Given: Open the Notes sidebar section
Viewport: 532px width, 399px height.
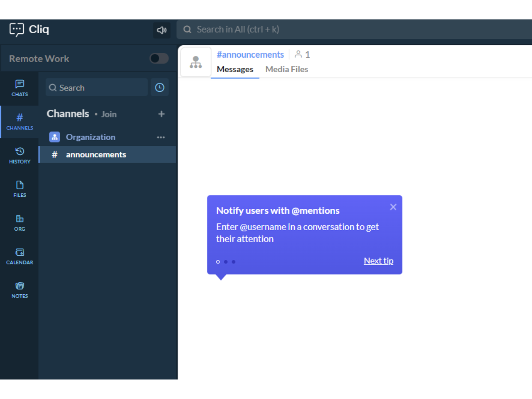Looking at the screenshot, I should click(x=20, y=290).
